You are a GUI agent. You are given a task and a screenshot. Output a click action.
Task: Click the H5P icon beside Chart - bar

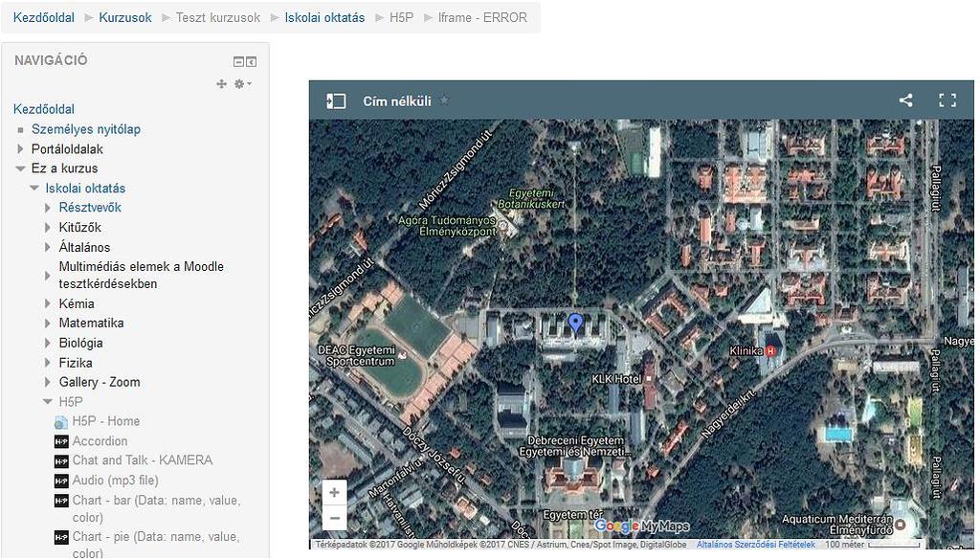click(61, 501)
